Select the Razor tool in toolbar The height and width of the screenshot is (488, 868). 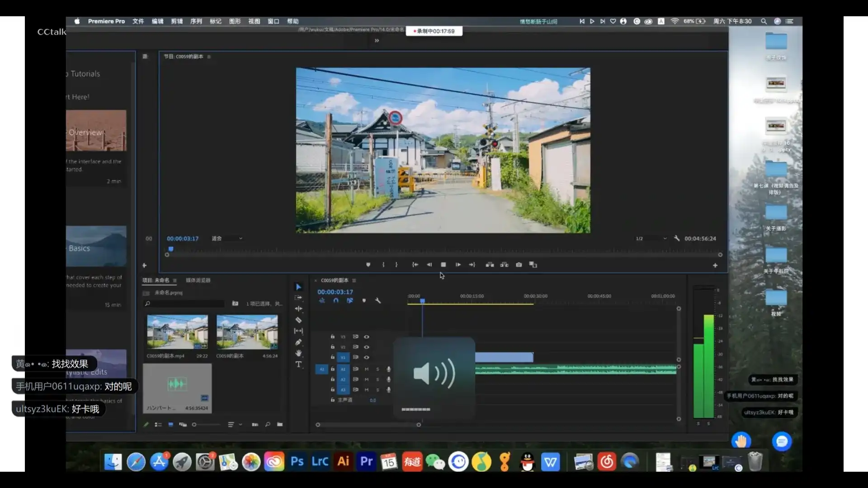[298, 320]
